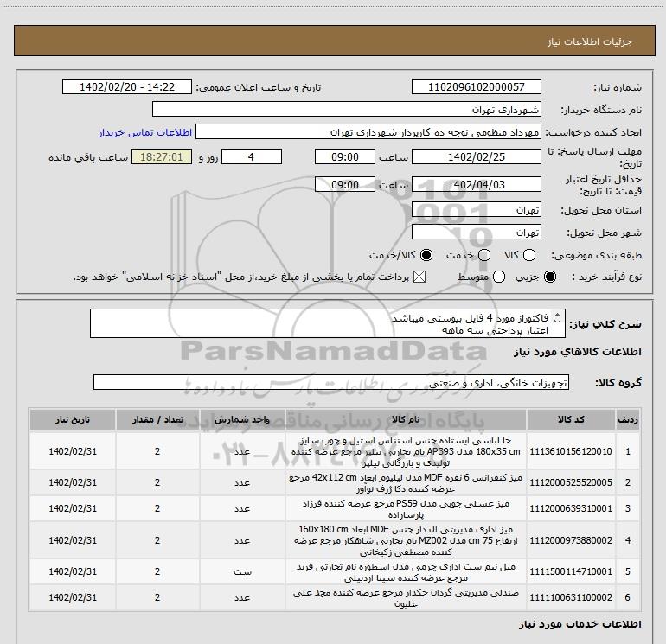Click the اطلاعات خدمات مورد نیاز heading
Image resolution: width=666 pixels, height=644 pixels.
click(x=580, y=624)
